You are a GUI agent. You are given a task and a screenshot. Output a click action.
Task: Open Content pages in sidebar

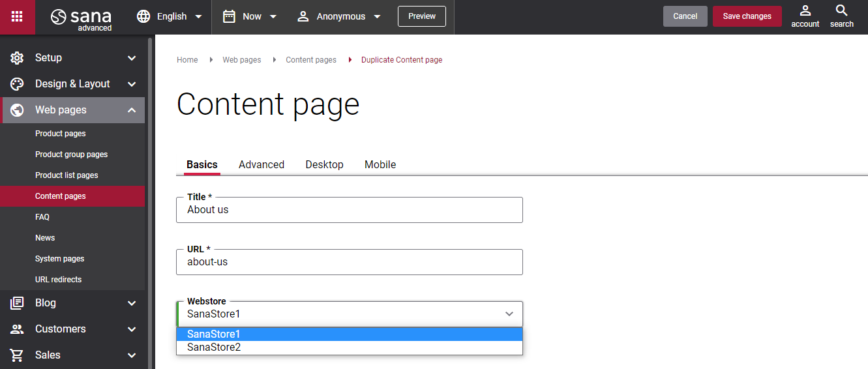(72, 196)
